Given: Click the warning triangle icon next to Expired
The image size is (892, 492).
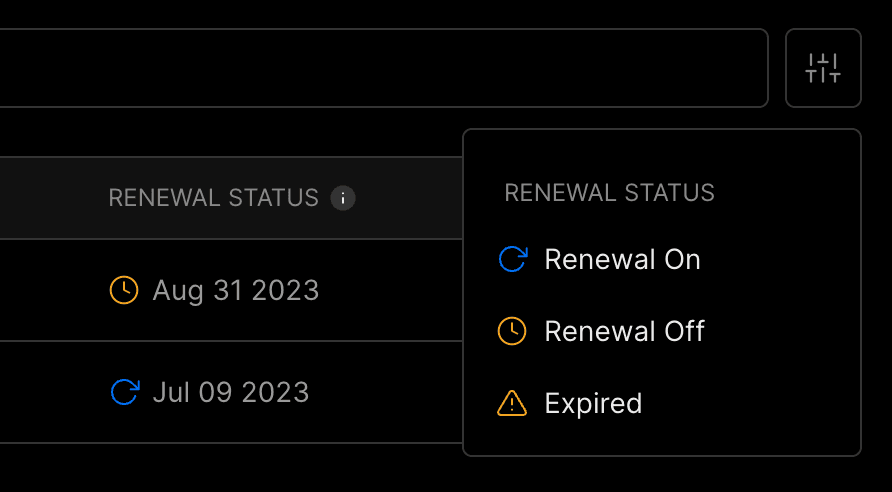Looking at the screenshot, I should (x=512, y=403).
